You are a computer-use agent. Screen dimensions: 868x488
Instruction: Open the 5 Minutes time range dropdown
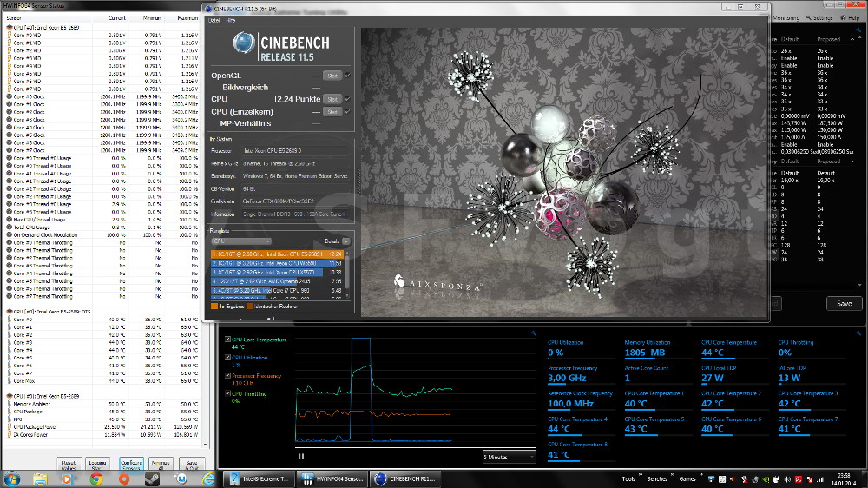tap(509, 457)
